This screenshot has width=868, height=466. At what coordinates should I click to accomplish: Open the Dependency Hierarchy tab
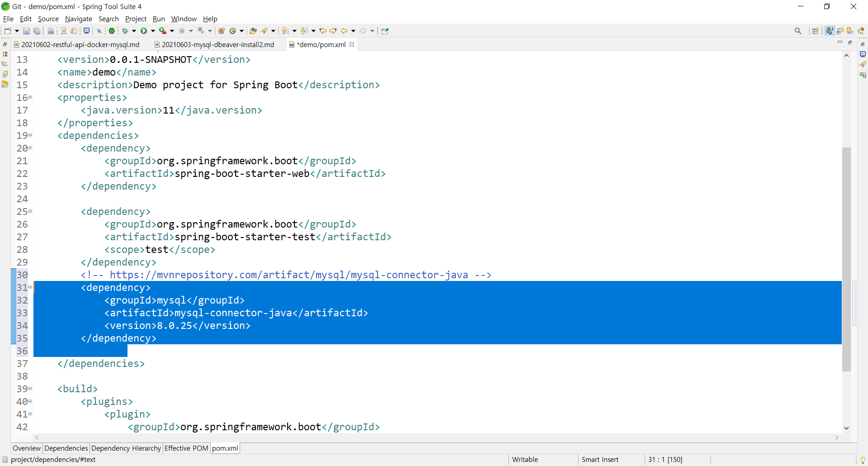126,448
